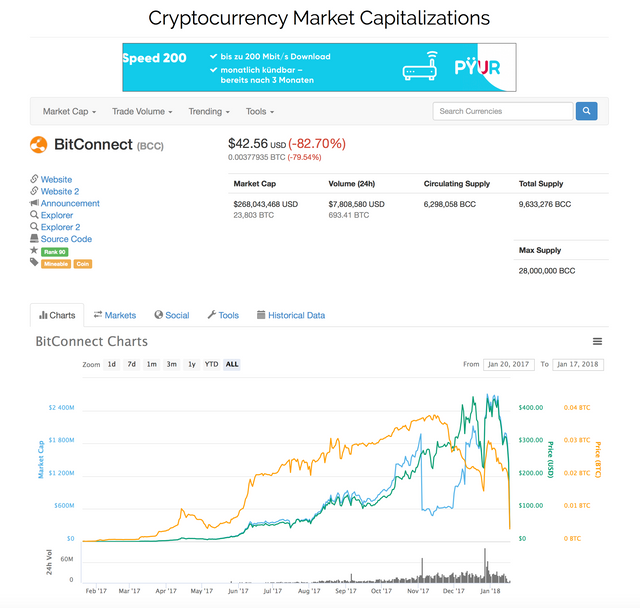Open the chart hamburger menu
Viewport: 640px width, 608px height.
[x=597, y=342]
